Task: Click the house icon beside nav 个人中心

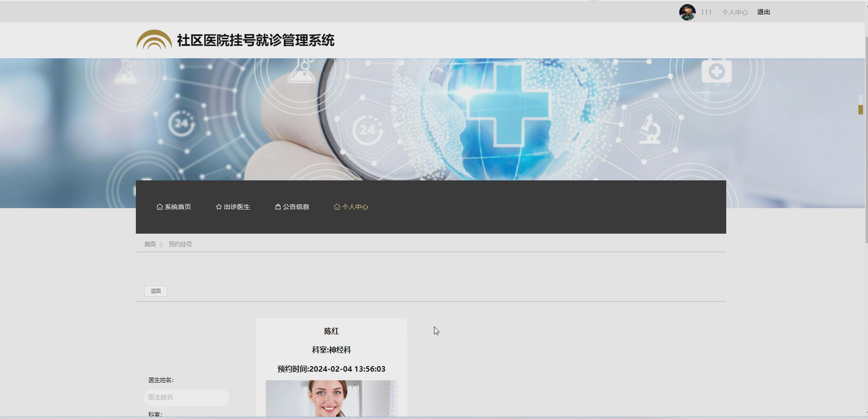Action: point(337,207)
